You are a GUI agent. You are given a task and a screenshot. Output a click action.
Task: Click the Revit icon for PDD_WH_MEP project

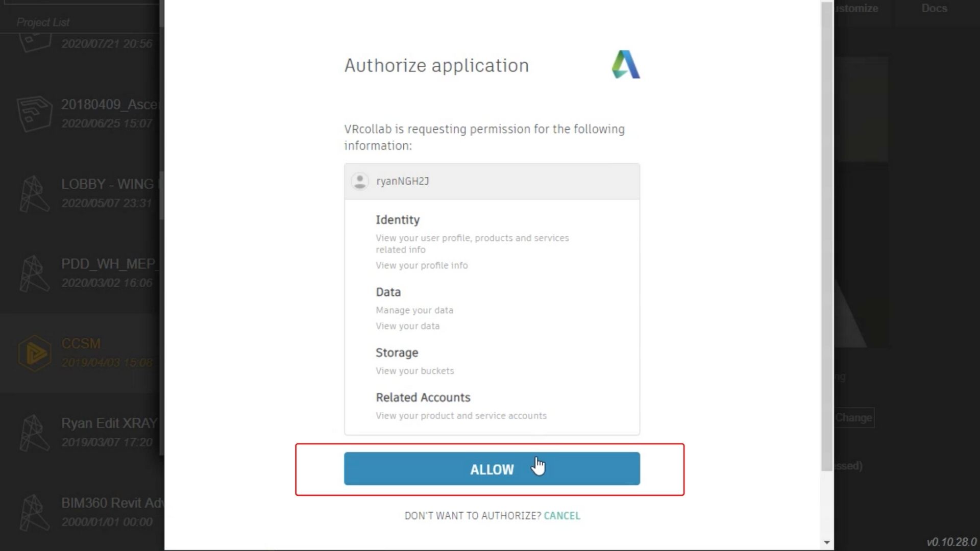click(x=35, y=273)
